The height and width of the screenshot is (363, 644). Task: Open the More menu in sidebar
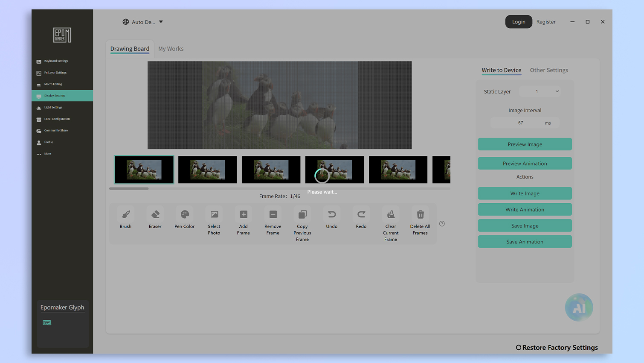62,154
